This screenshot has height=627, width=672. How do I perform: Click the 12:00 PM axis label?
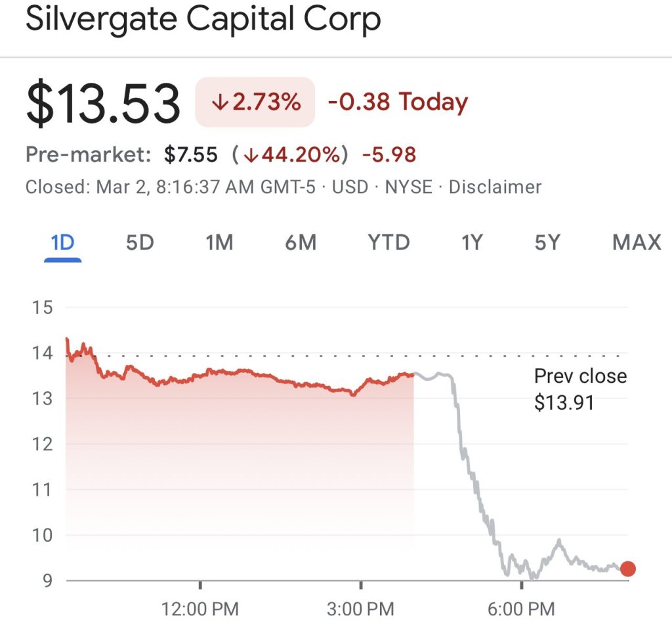pyautogui.click(x=200, y=609)
